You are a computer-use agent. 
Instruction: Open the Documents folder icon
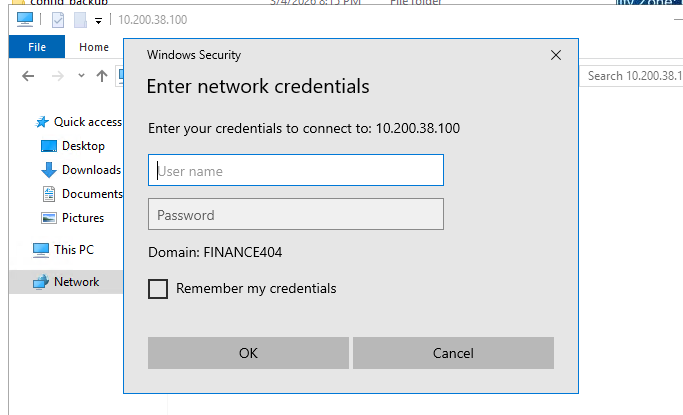point(49,194)
